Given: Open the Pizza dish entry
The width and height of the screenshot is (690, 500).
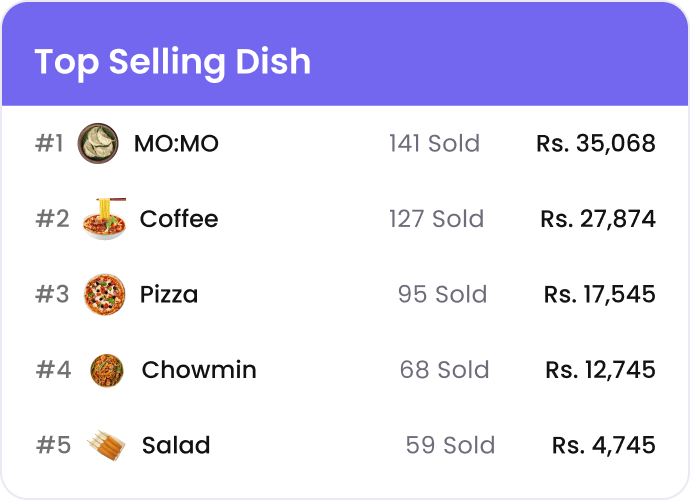Looking at the screenshot, I should pos(169,295).
